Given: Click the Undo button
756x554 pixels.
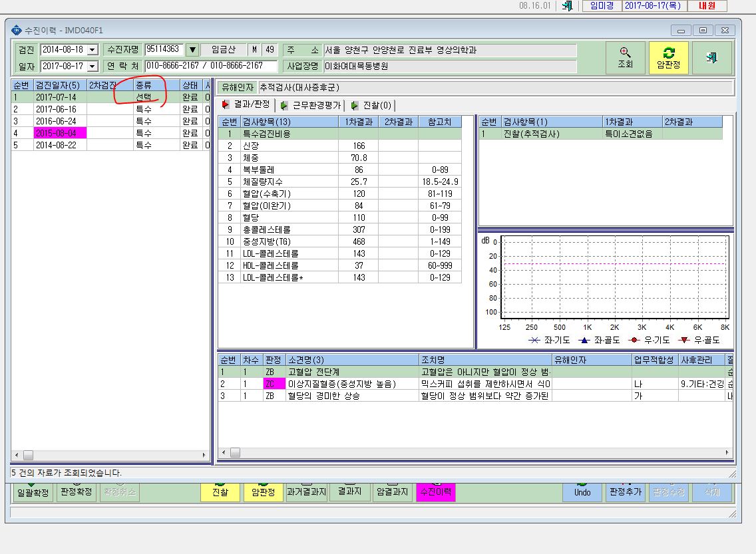Looking at the screenshot, I should click(582, 492).
